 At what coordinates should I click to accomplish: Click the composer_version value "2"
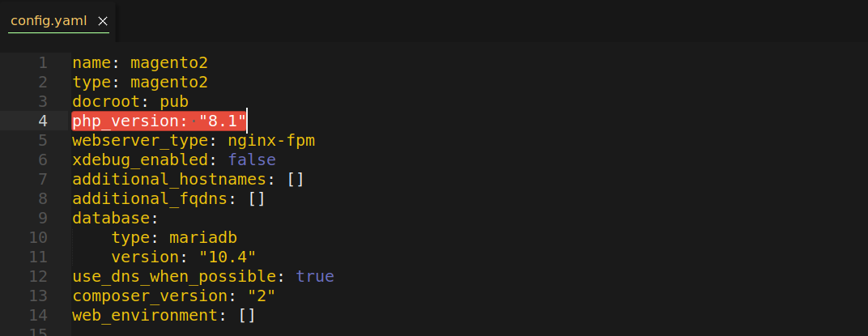(x=262, y=296)
